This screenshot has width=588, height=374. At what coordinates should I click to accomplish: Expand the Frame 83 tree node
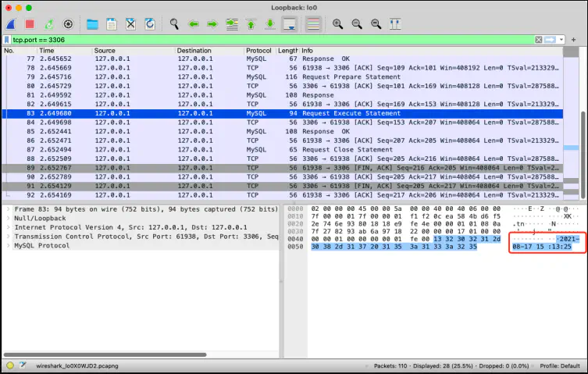coord(9,209)
